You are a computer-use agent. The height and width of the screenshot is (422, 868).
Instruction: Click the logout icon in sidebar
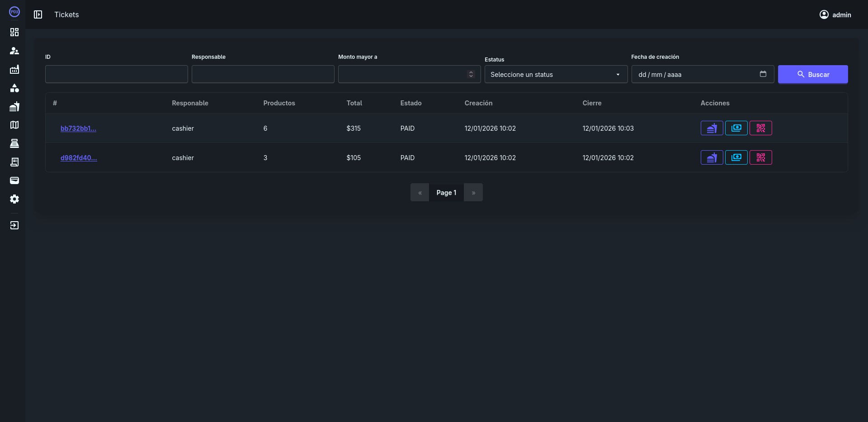[x=14, y=225]
